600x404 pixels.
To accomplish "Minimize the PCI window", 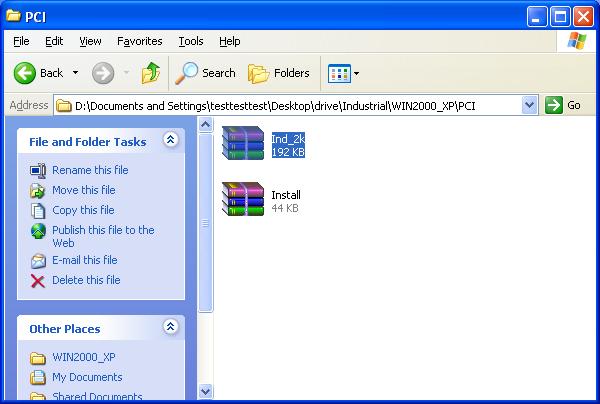I will tap(536, 17).
